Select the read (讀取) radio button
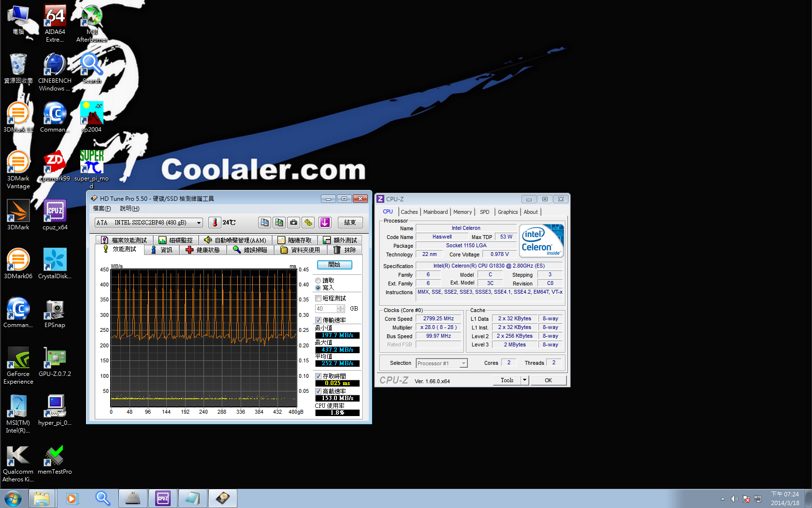 point(318,281)
